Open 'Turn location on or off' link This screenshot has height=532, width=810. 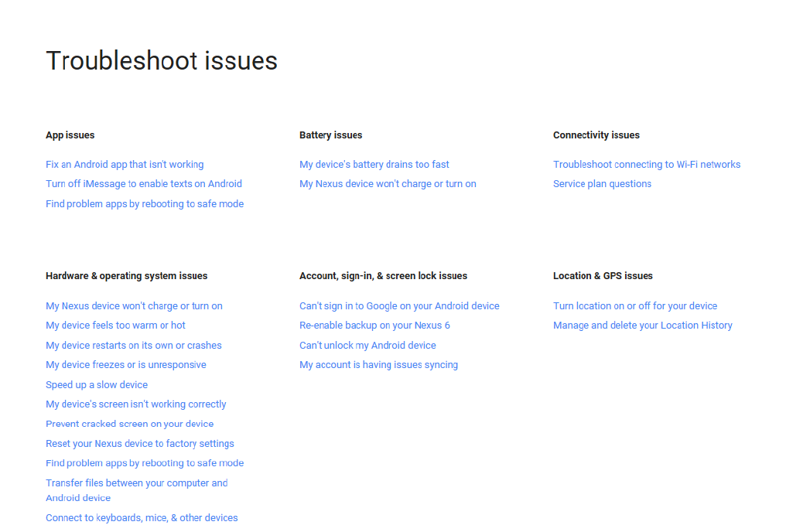(x=635, y=305)
